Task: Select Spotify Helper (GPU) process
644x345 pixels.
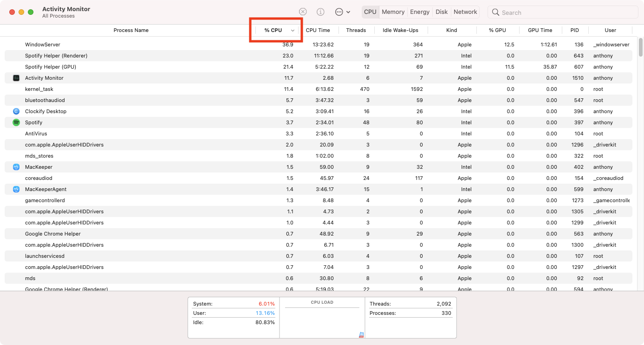Action: click(x=318, y=67)
